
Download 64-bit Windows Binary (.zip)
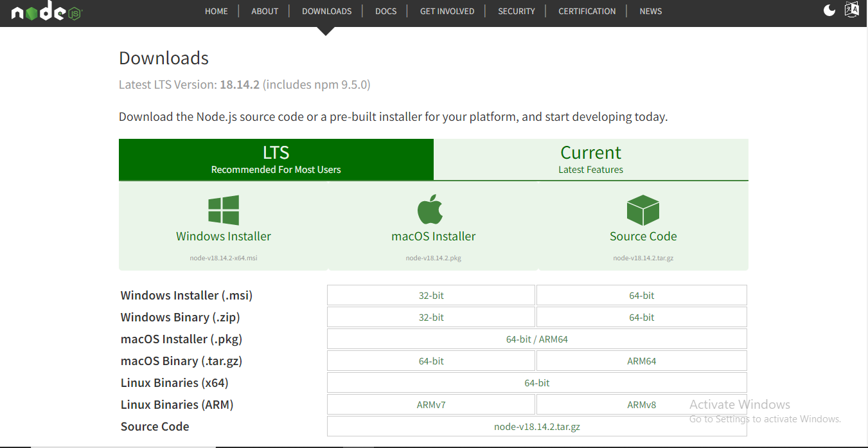(642, 317)
